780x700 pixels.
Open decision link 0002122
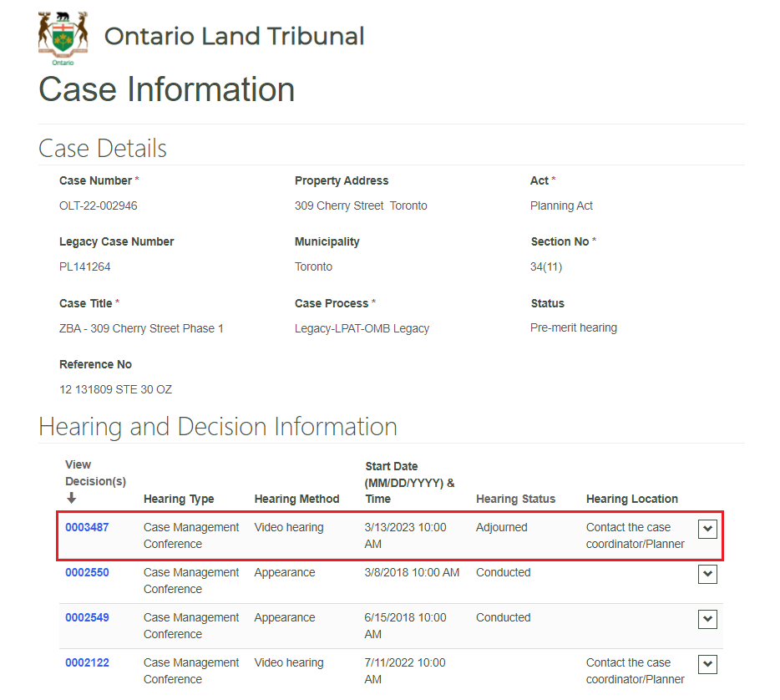tap(87, 662)
